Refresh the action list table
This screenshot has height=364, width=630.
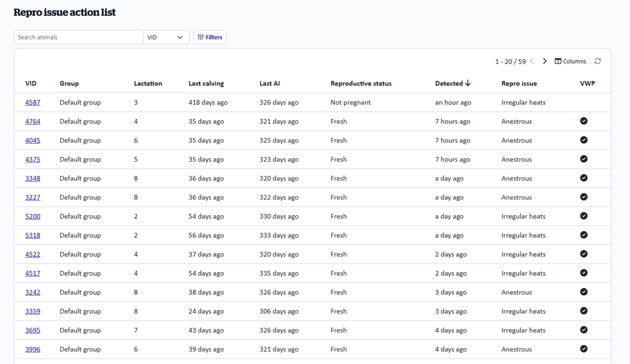tap(598, 61)
